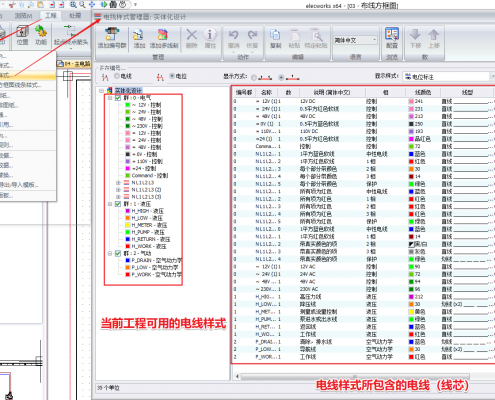Switch to the 工程 ribbon tab
The height and width of the screenshot is (400, 495).
click(51, 15)
